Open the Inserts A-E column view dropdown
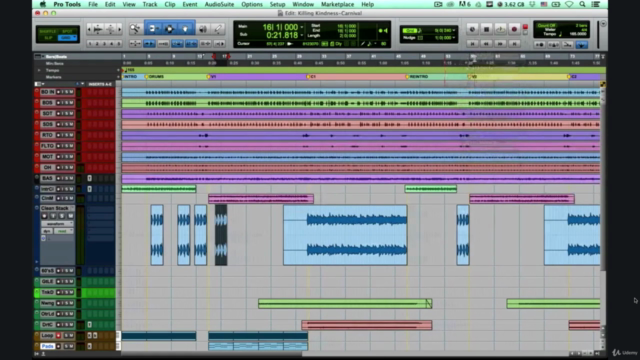 (x=100, y=84)
